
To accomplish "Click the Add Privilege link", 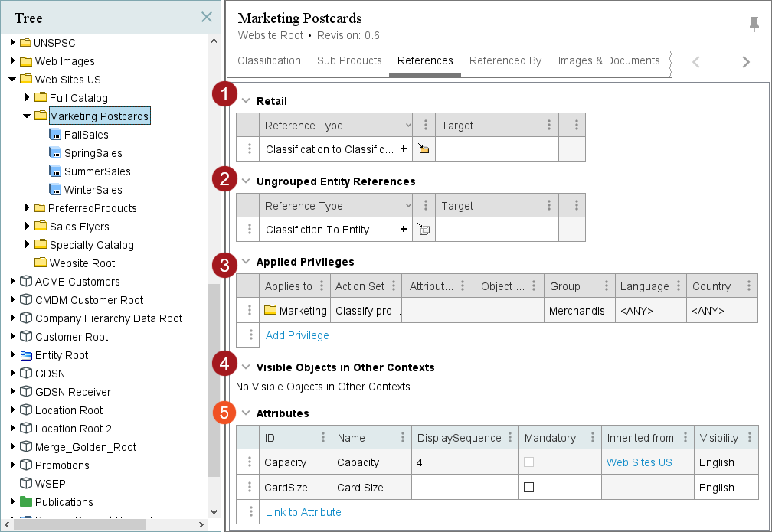I will click(297, 335).
